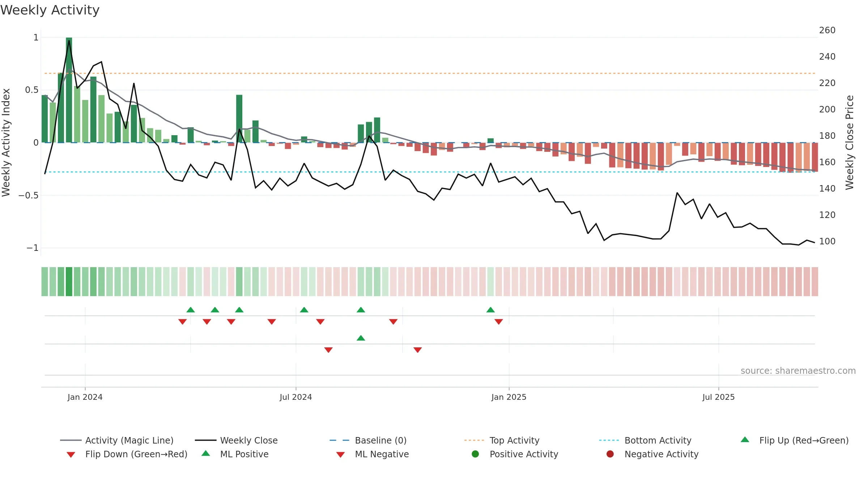Click the Weekly Activity chart title
Screen dimensions: 868x488
coord(50,10)
